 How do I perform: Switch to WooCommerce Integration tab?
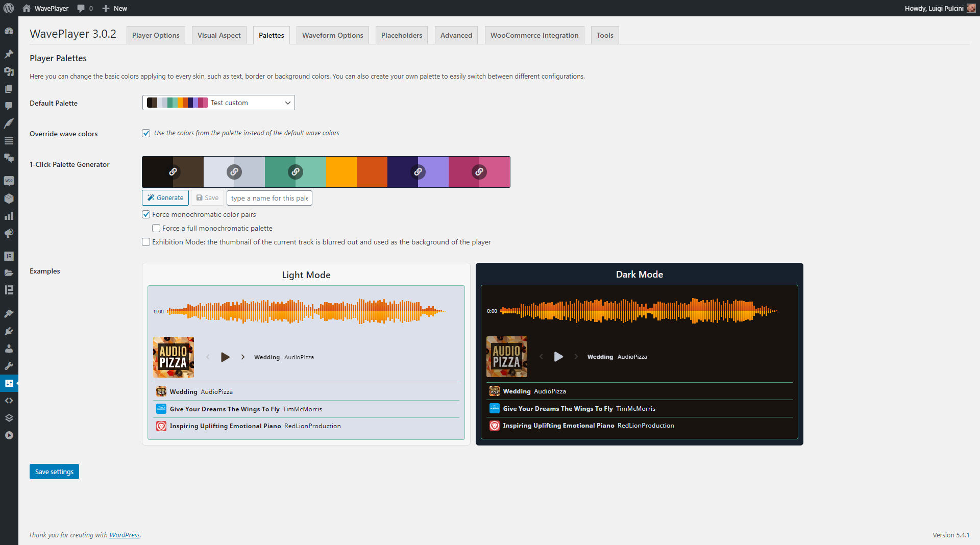[534, 35]
